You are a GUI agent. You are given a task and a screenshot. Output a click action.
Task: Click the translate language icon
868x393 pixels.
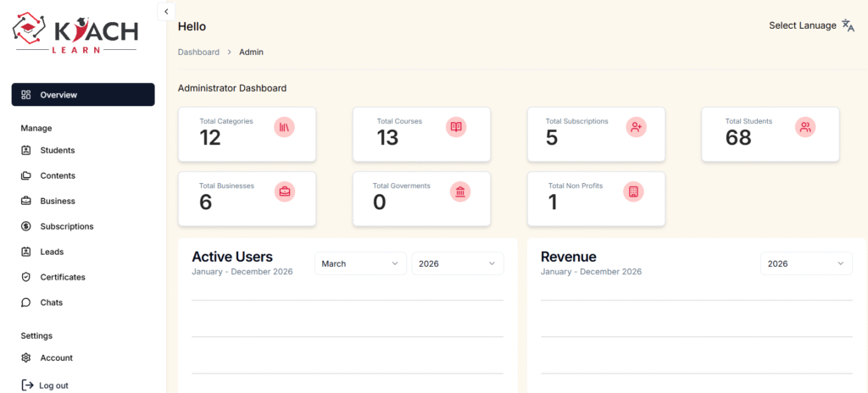[848, 25]
